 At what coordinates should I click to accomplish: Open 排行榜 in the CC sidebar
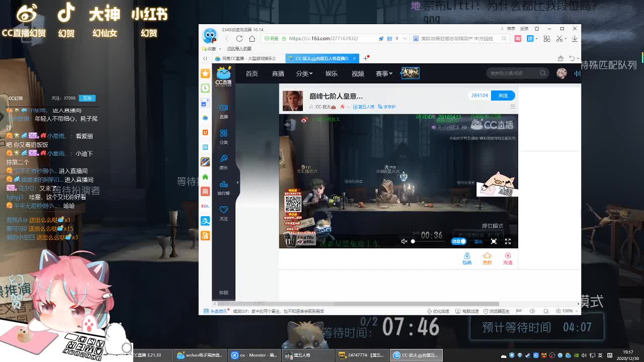[224, 188]
